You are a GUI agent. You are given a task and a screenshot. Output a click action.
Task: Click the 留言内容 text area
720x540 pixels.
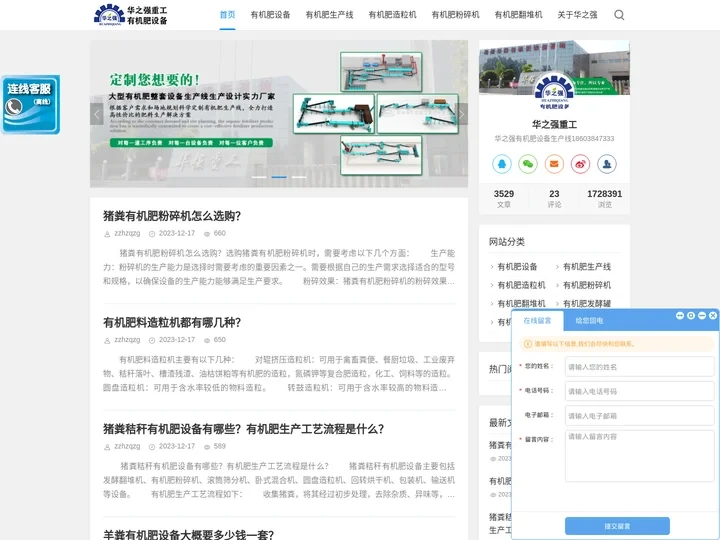pos(639,456)
